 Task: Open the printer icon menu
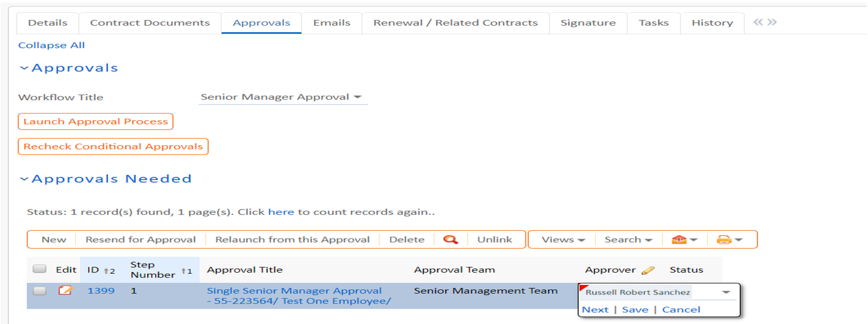(x=729, y=240)
